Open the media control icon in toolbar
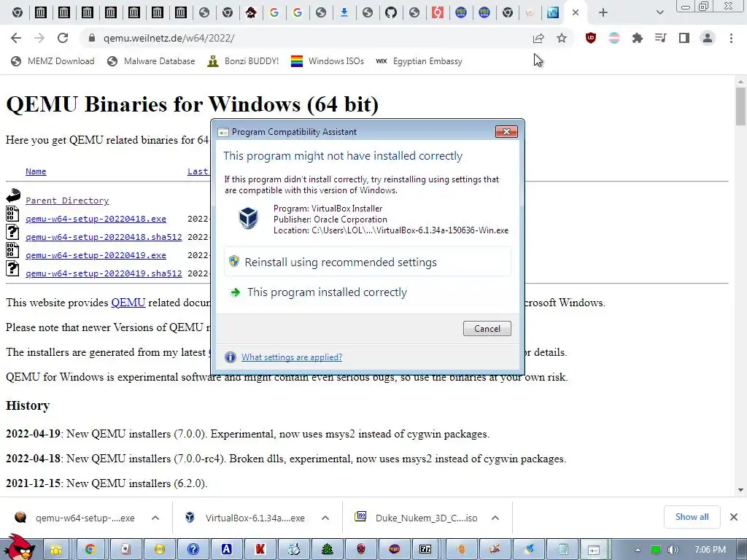 tap(661, 38)
